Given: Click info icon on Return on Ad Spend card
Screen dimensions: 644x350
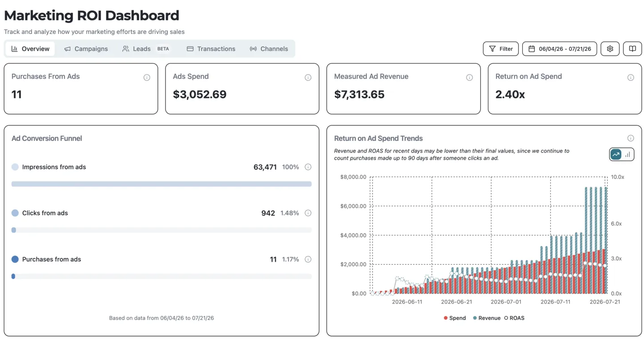Looking at the screenshot, I should click(631, 77).
